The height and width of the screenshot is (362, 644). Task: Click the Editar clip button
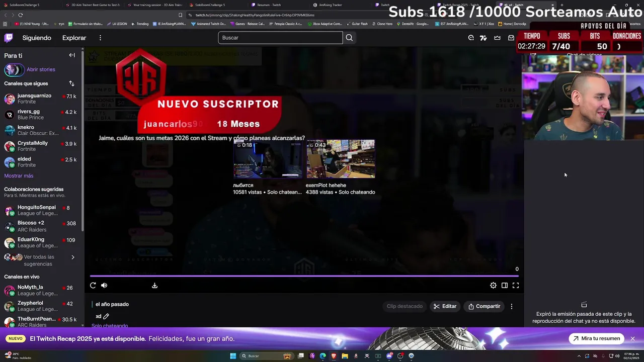tap(445, 306)
